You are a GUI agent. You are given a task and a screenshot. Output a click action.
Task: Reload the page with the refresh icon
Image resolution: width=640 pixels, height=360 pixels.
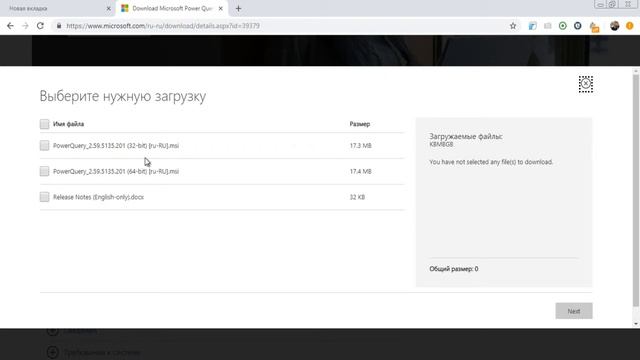click(x=40, y=26)
